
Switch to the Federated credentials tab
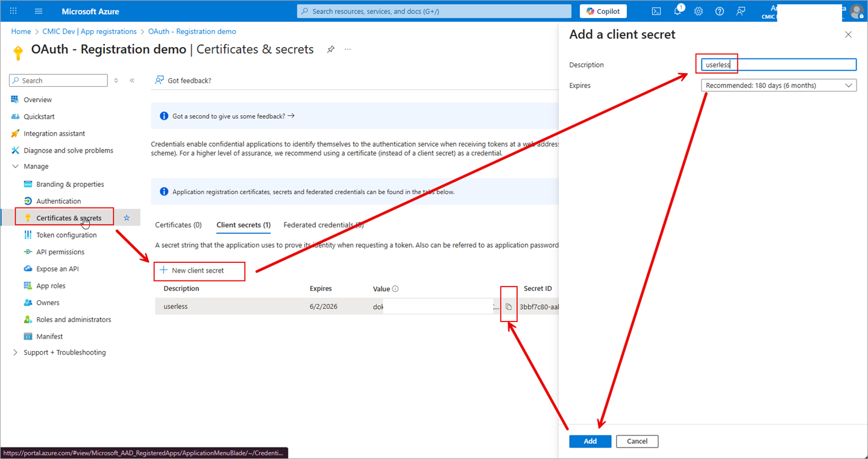322,224
